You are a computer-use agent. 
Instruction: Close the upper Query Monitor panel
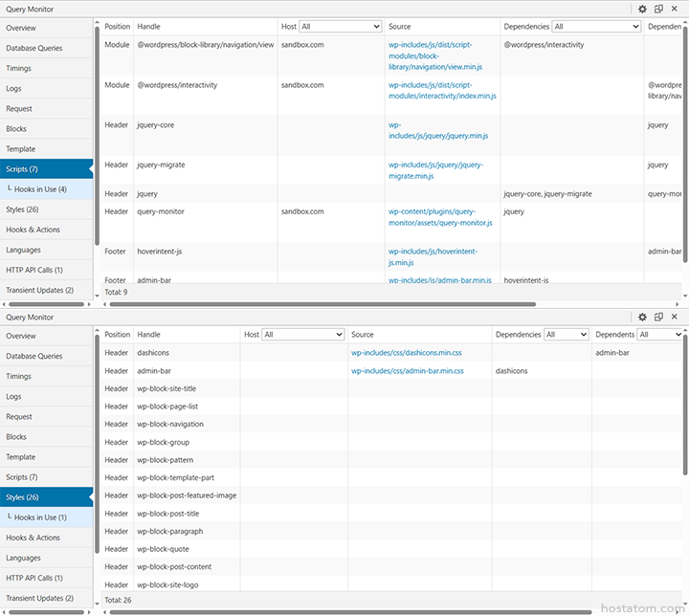675,9
